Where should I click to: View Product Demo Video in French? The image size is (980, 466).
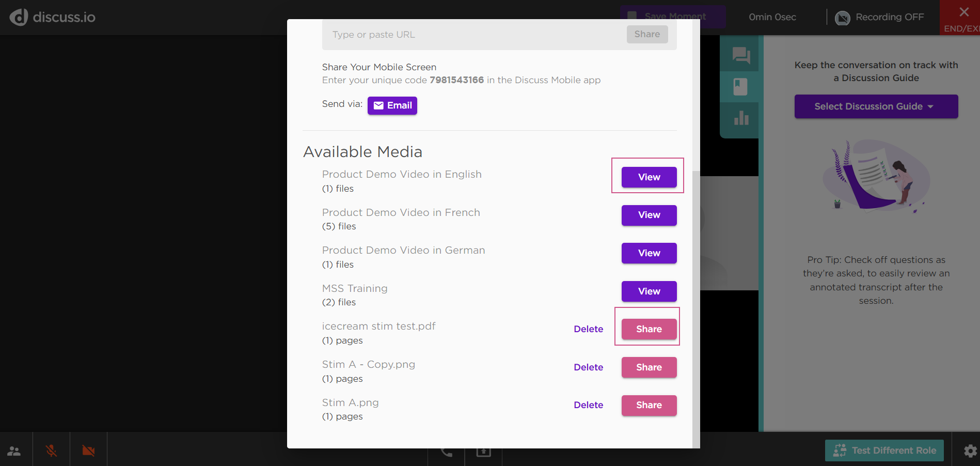click(x=649, y=215)
